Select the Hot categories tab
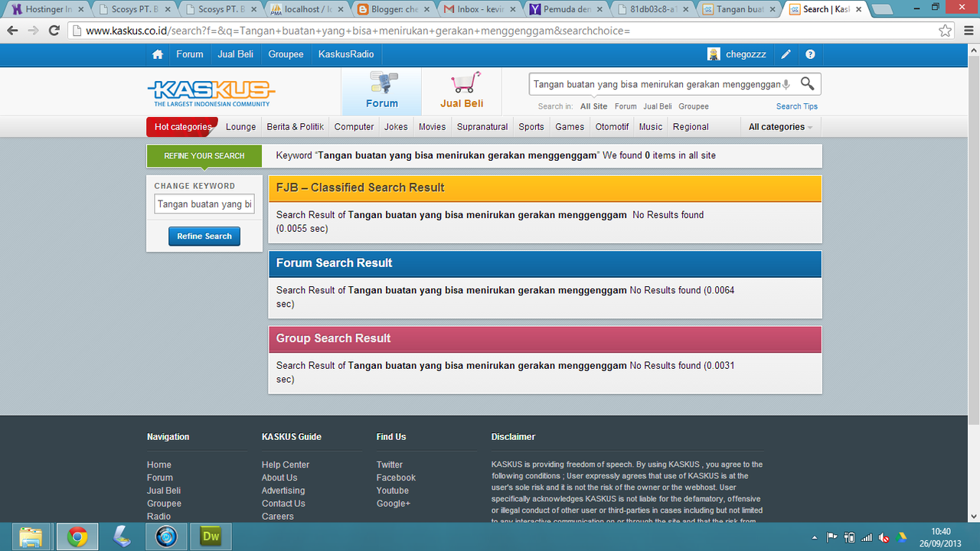Image resolution: width=980 pixels, height=551 pixels. coord(182,127)
